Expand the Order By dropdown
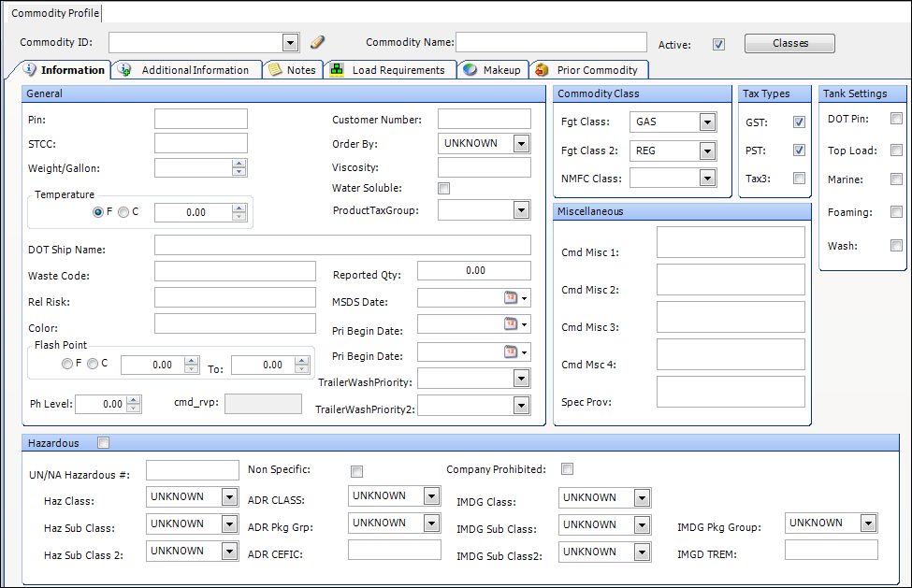912x588 pixels. pos(521,143)
